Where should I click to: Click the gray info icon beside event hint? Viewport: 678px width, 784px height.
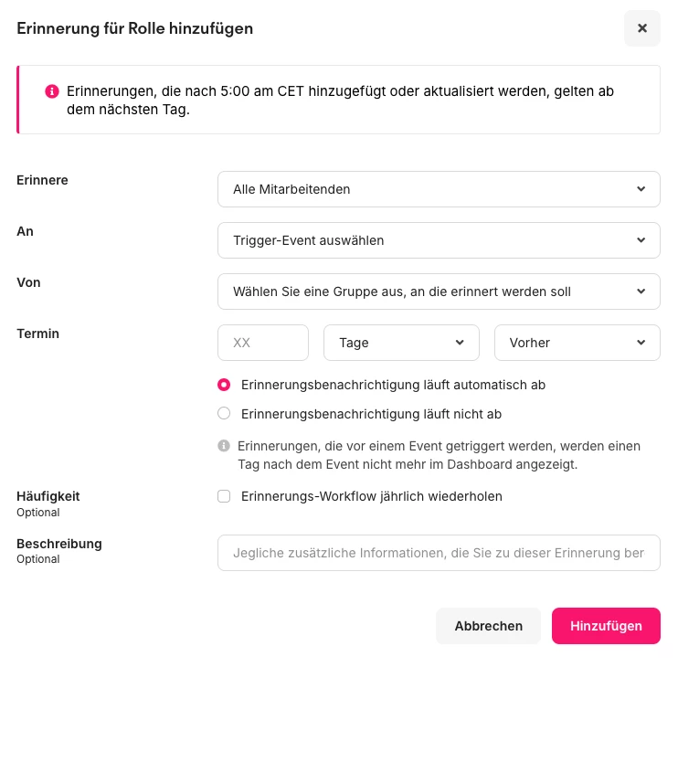click(224, 446)
